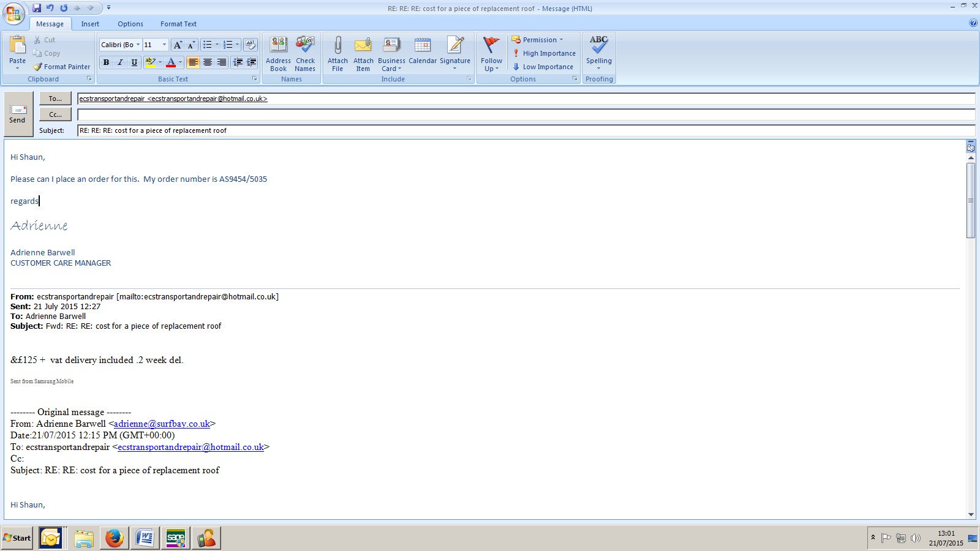Apply the yellow text highlight color

[x=150, y=62]
